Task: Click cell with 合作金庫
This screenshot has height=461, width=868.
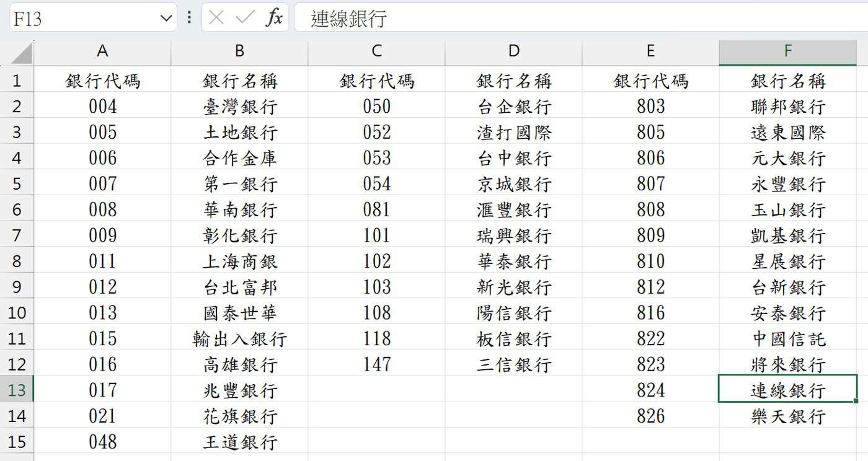Action: [239, 157]
